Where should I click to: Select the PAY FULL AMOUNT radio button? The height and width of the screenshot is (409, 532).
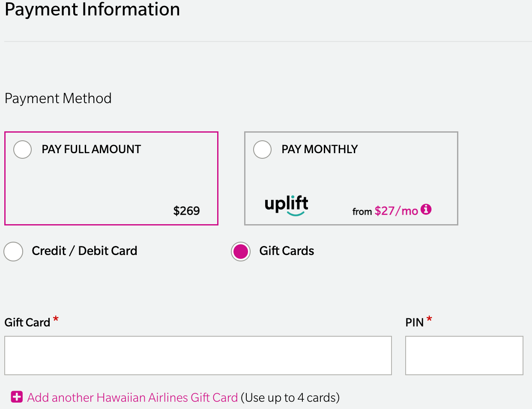pos(22,149)
